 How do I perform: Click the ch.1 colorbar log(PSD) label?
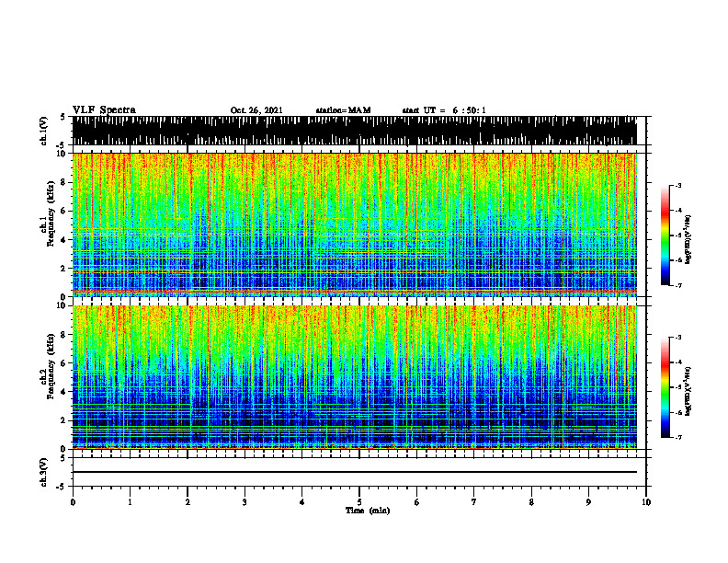pyautogui.click(x=688, y=240)
